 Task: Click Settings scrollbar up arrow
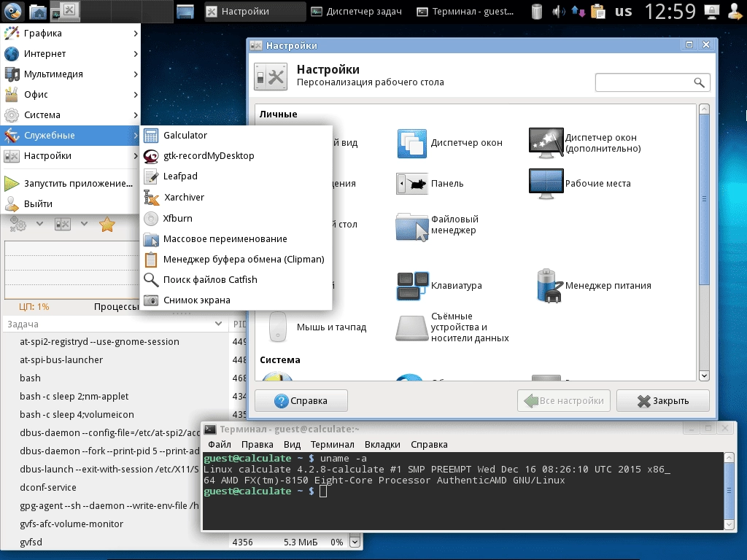coord(704,109)
